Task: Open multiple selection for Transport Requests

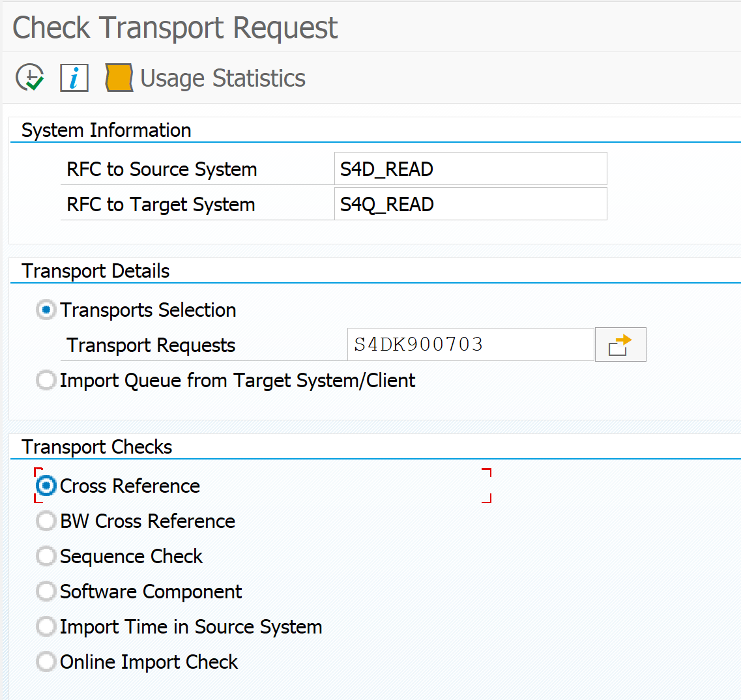Action: coord(620,344)
